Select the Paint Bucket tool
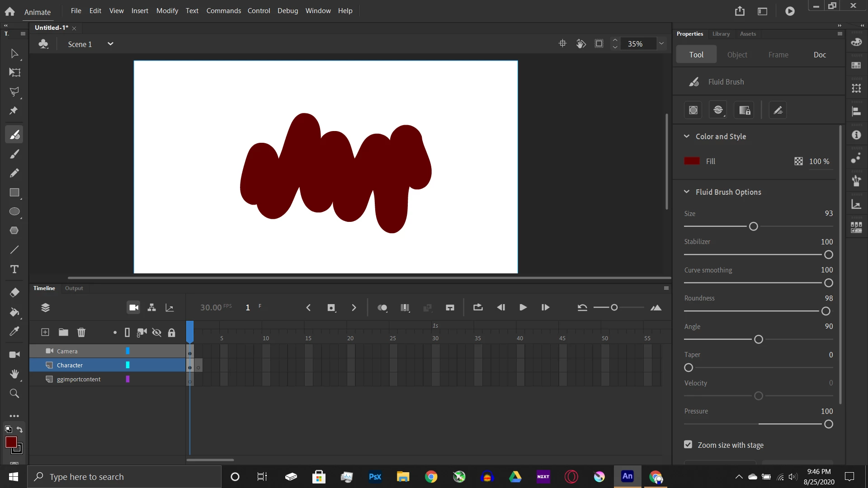868x488 pixels. tap(14, 312)
